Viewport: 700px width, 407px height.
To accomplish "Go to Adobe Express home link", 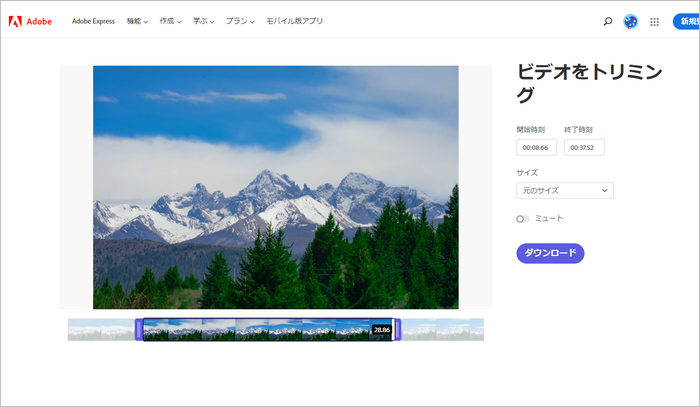I will coord(94,21).
